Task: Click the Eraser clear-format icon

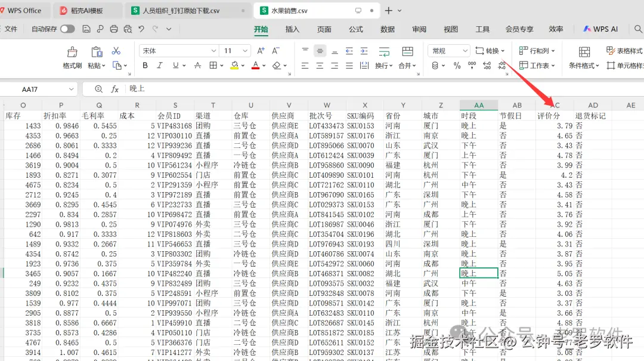Action: click(277, 66)
